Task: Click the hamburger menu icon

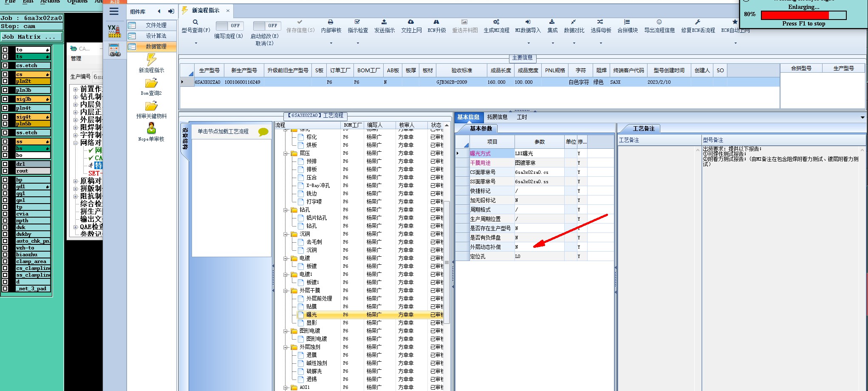Action: 114,11
